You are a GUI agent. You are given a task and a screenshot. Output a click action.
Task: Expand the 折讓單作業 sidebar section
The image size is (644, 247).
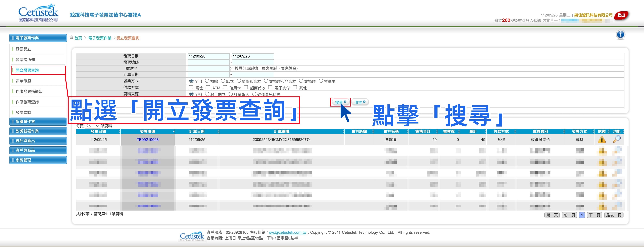[x=38, y=122]
